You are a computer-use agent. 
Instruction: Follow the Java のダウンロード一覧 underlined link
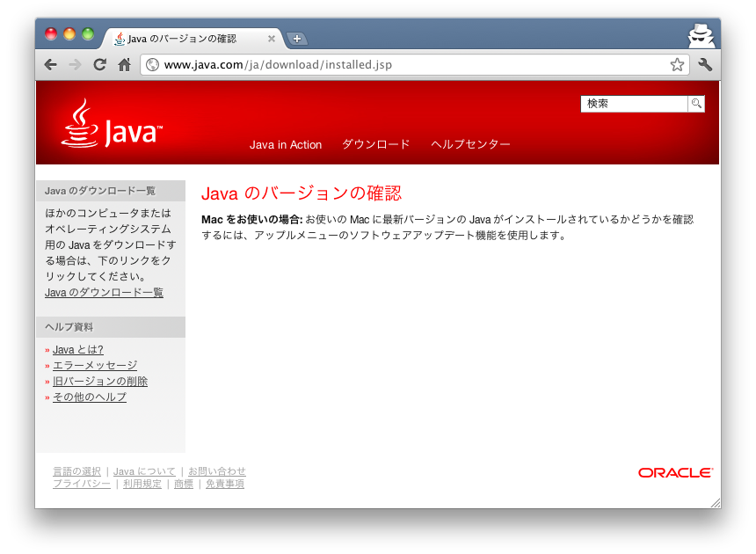click(x=104, y=292)
